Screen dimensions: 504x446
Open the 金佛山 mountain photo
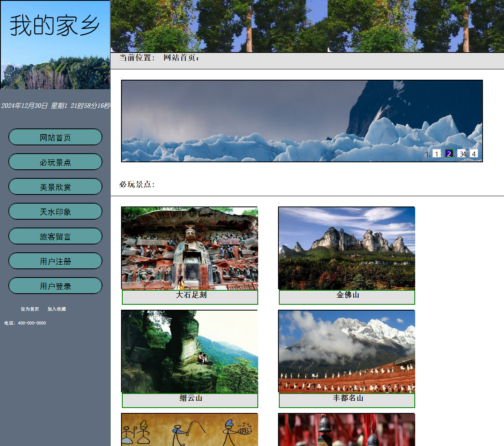click(x=347, y=248)
